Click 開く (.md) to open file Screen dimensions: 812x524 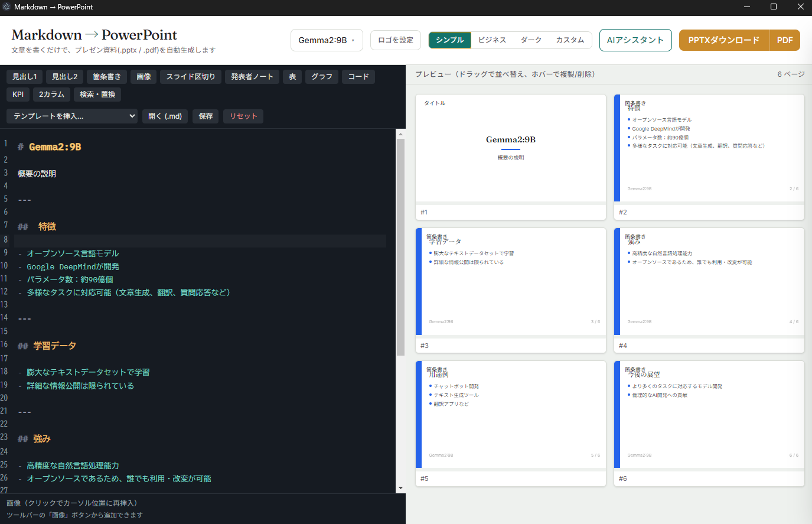[165, 116]
